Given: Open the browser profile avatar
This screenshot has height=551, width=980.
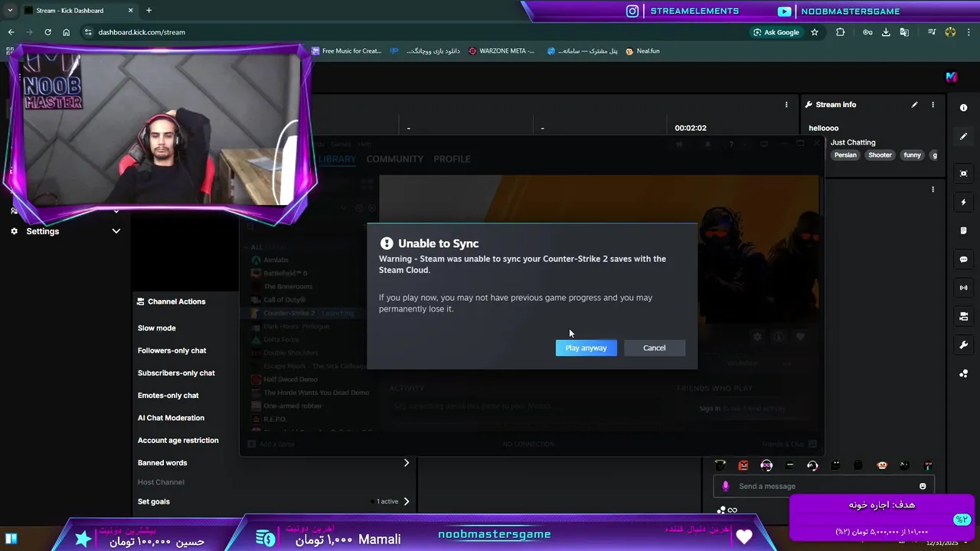Looking at the screenshot, I should (950, 32).
